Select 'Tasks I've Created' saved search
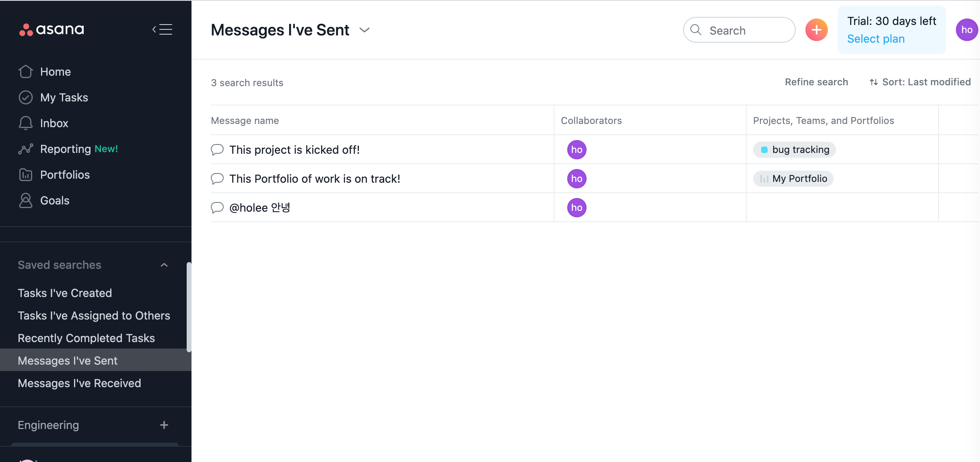The width and height of the screenshot is (980, 462). point(65,293)
